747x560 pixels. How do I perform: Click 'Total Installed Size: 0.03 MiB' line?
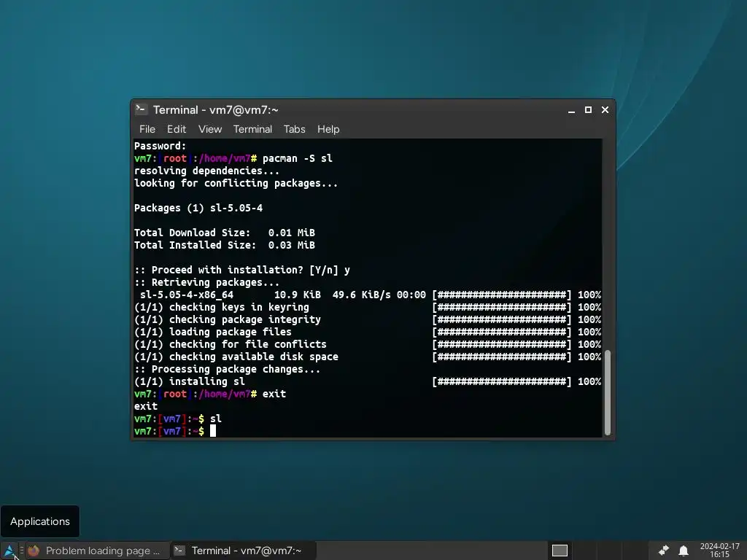coord(225,245)
